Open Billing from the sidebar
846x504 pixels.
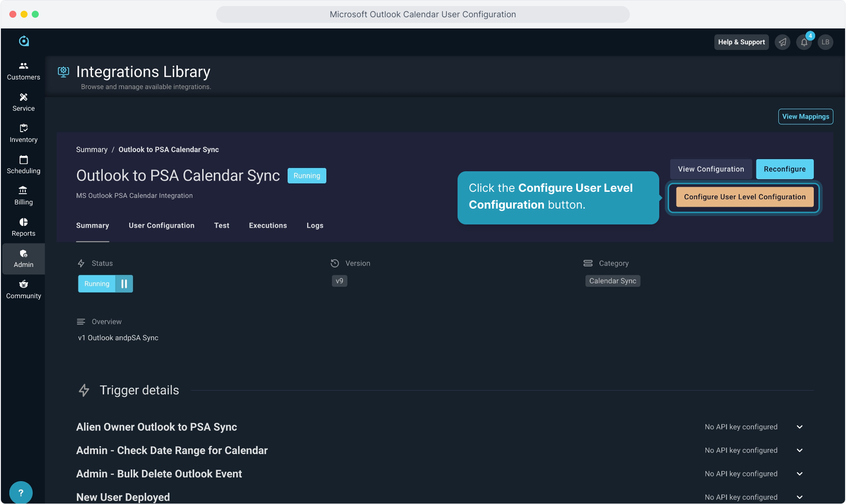(23, 196)
